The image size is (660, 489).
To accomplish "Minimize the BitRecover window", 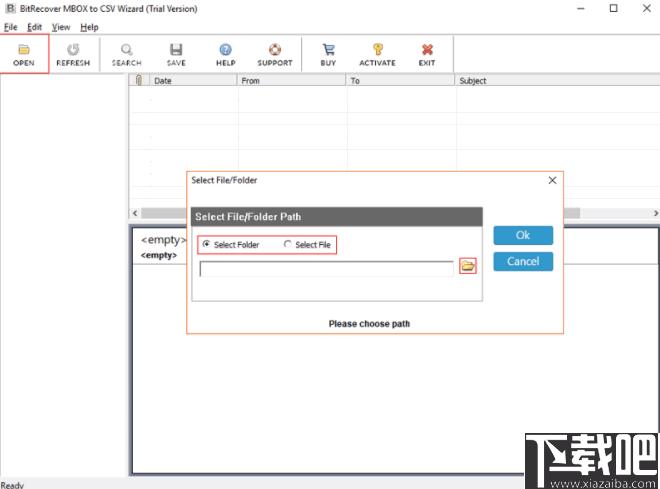I will click(x=581, y=8).
